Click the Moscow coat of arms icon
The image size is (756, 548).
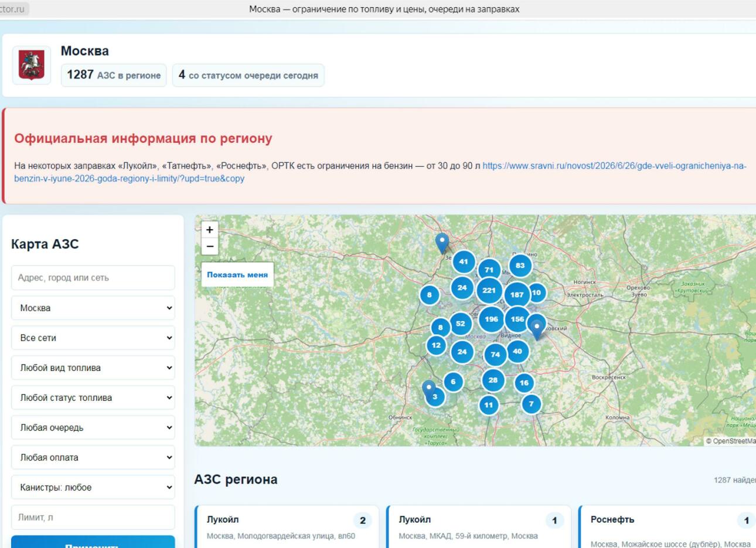(x=32, y=65)
